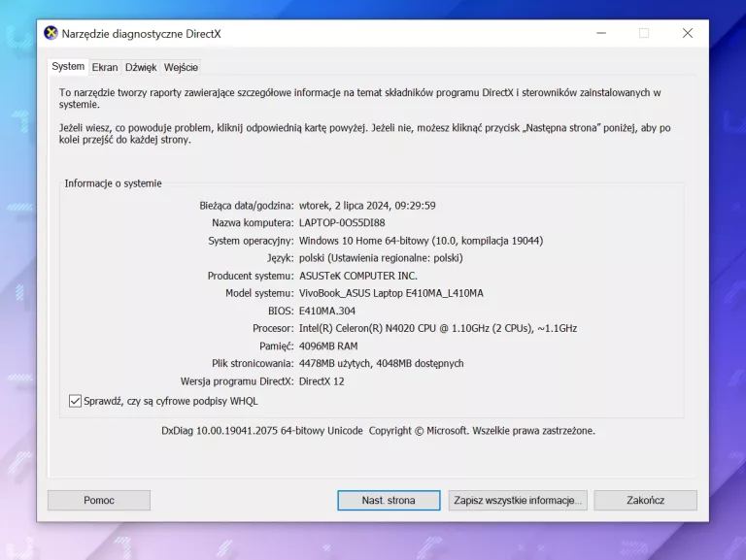746x560 pixels.
Task: Click the BIOS value E410MA.304
Action: tap(329, 311)
